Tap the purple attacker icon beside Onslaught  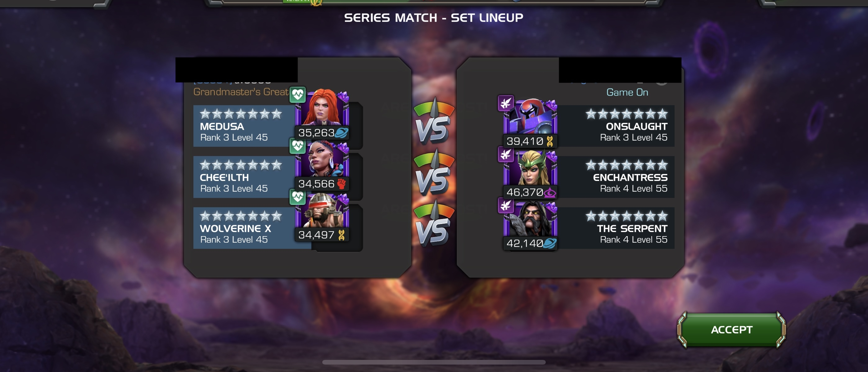click(506, 103)
